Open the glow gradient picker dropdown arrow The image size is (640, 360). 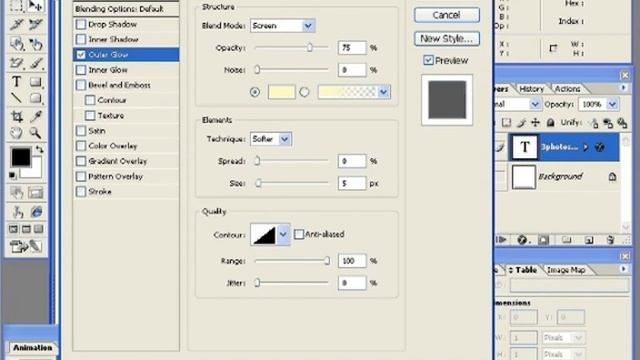(383, 92)
